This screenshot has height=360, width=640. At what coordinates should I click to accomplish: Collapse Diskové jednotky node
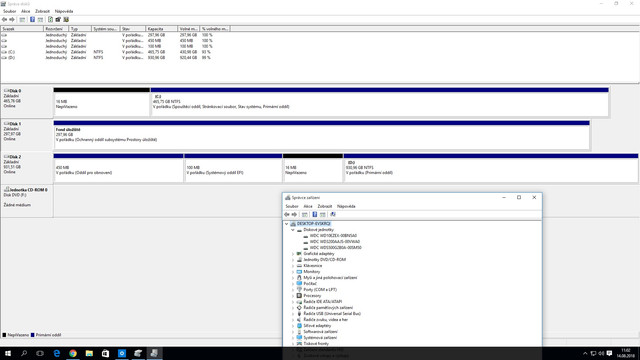point(293,230)
